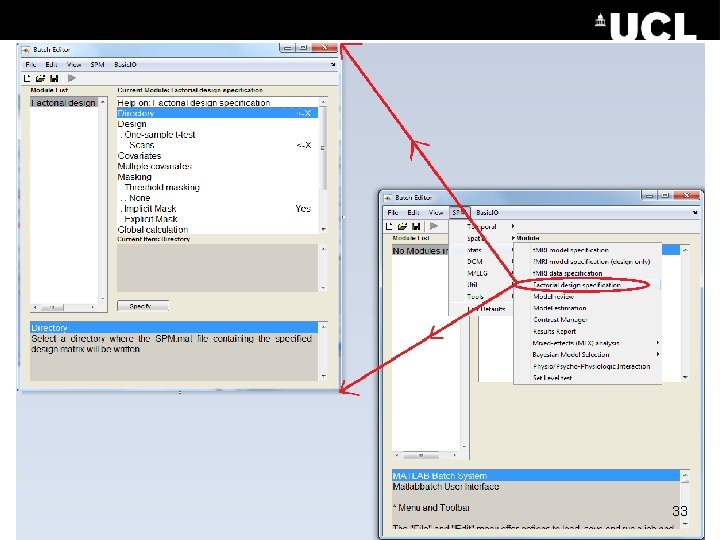Click the Specify button
This screenshot has height=540, width=720.
[143, 306]
